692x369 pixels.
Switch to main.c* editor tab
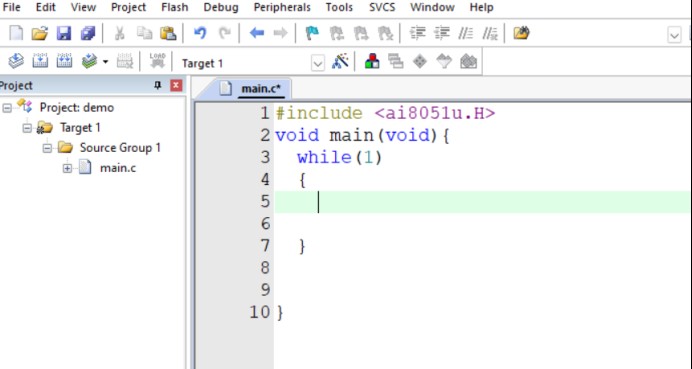260,89
